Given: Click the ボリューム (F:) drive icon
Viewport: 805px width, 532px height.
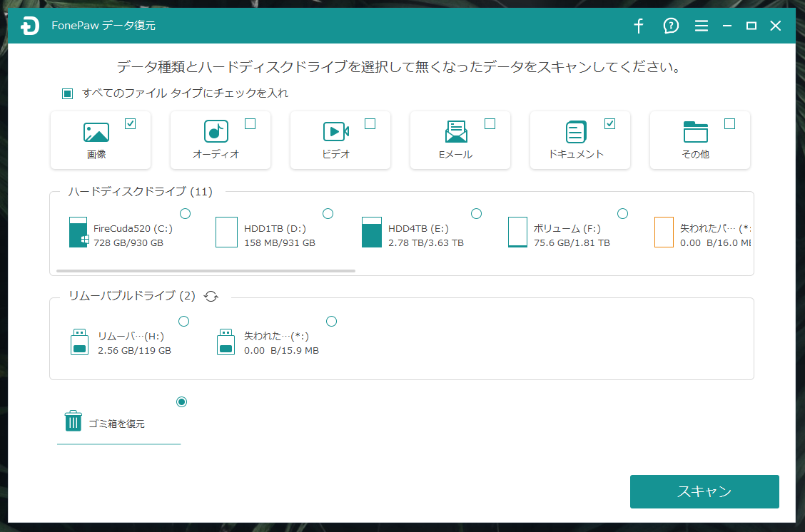Looking at the screenshot, I should [x=517, y=232].
